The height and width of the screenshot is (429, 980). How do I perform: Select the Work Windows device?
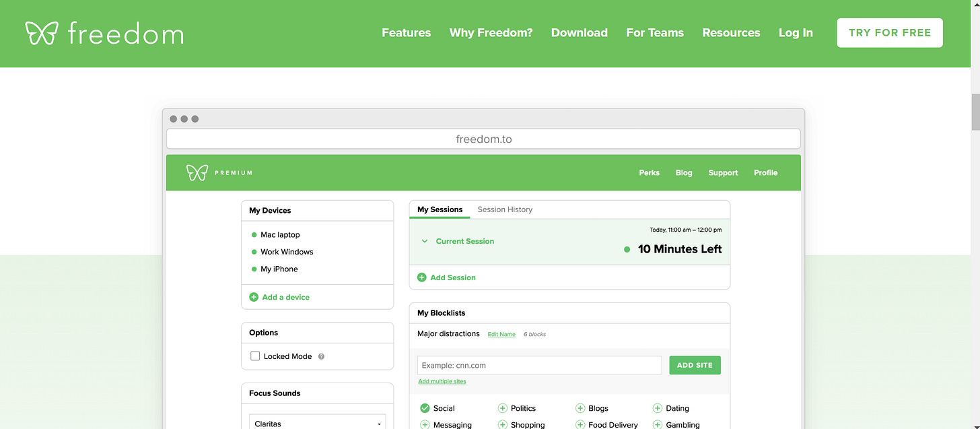[x=287, y=252]
